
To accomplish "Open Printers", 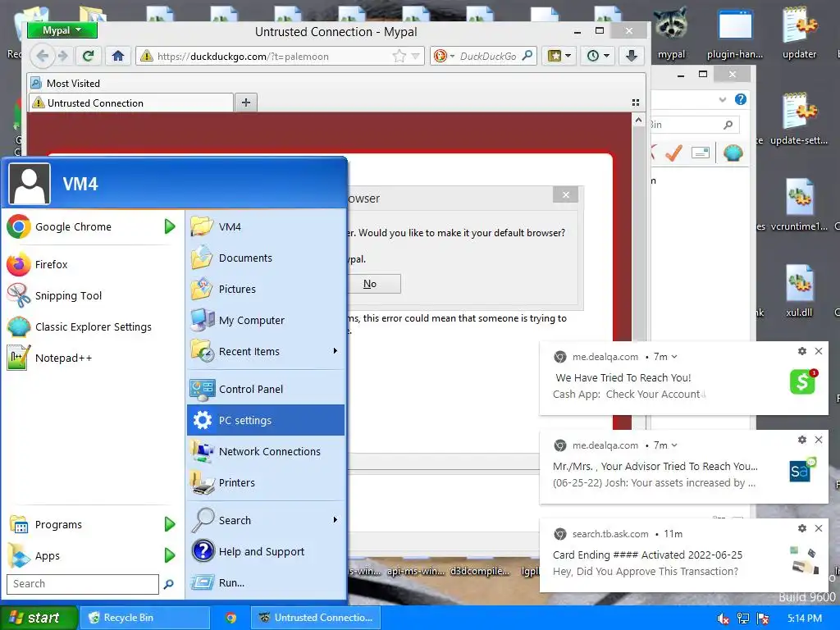I will tap(266, 482).
